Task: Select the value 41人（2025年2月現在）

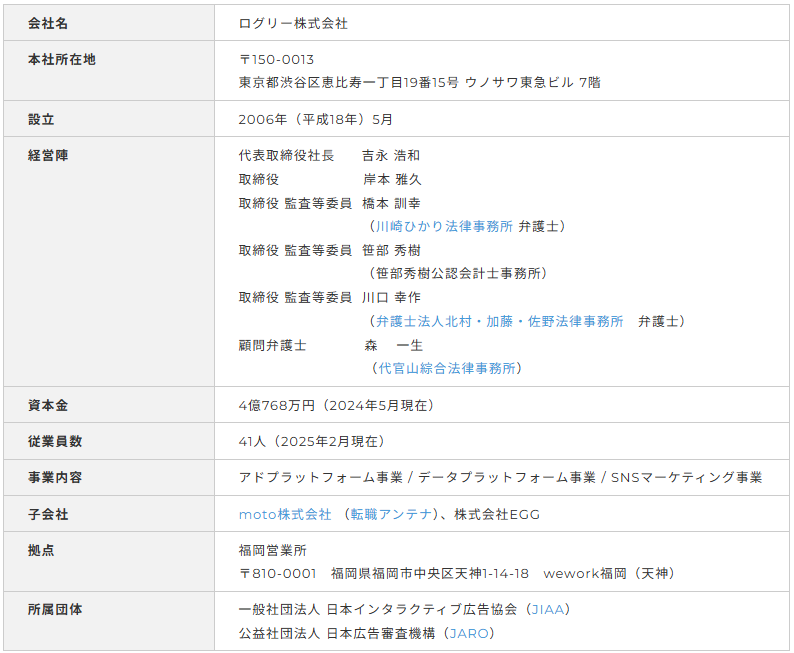Action: tap(311, 441)
